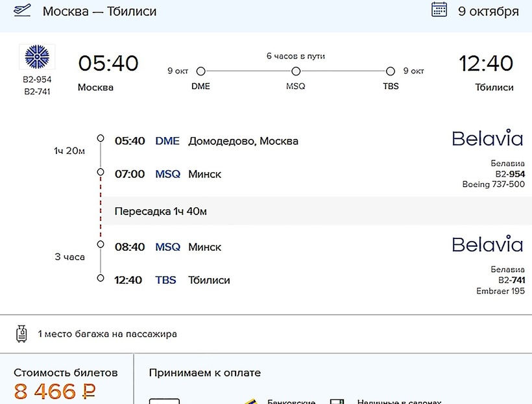Click the airplane takeoff icon in header
Screen dimensions: 532x404
click(23, 12)
